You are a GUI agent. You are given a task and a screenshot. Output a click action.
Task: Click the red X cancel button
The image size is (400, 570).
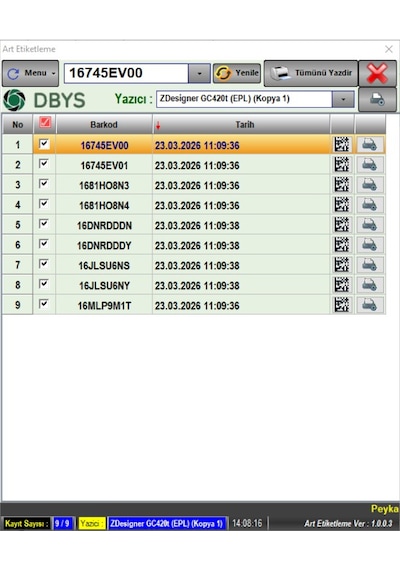[377, 73]
